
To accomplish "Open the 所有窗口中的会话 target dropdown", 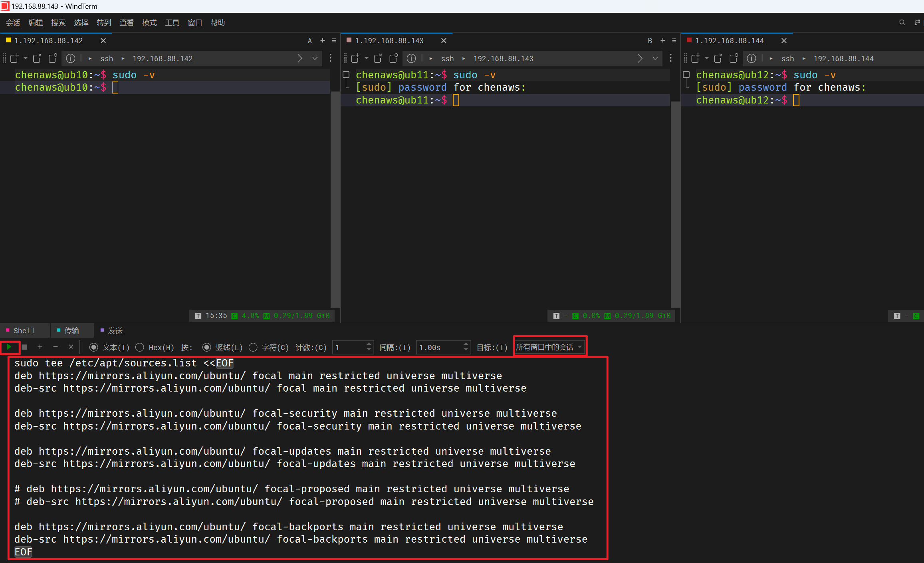I will (x=549, y=347).
